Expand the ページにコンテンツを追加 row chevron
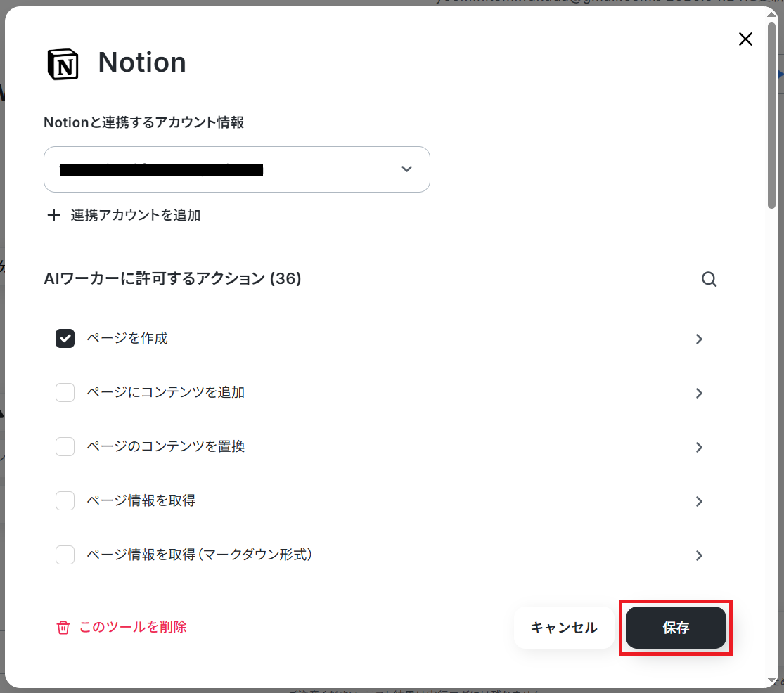This screenshot has width=784, height=693. (699, 393)
